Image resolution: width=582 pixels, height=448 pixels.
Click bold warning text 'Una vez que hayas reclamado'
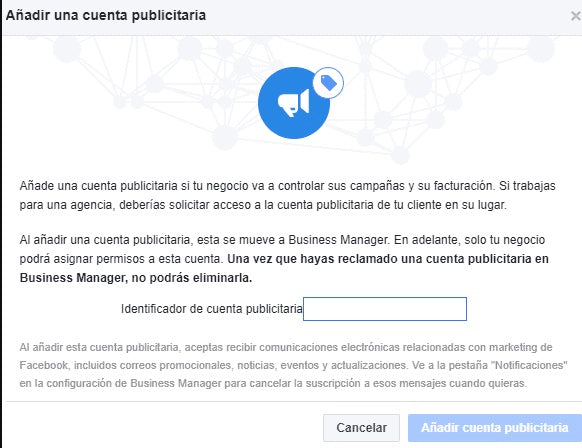pos(312,259)
